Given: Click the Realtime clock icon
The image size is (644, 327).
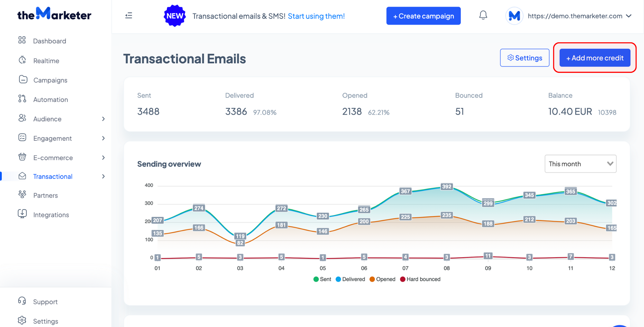Looking at the screenshot, I should 22,60.
